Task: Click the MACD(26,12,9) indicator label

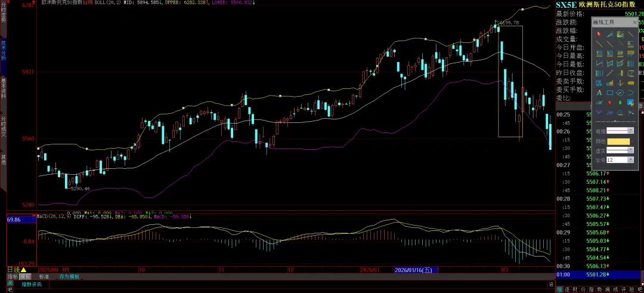Action: [55, 216]
